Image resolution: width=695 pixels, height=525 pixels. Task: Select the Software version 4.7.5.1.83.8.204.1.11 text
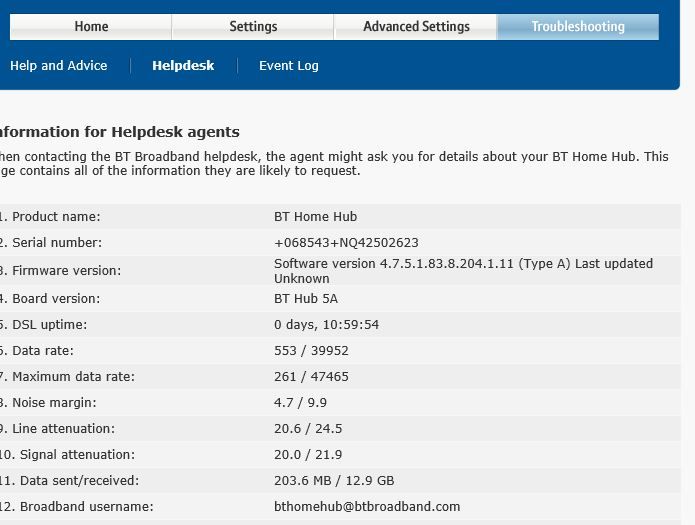(463, 271)
